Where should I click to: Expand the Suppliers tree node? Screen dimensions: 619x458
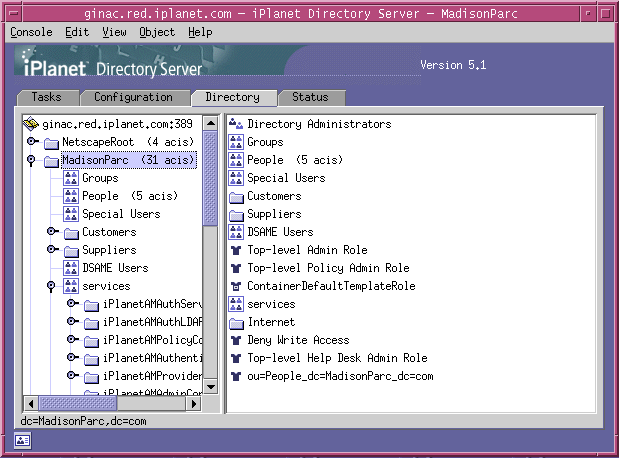coord(53,250)
